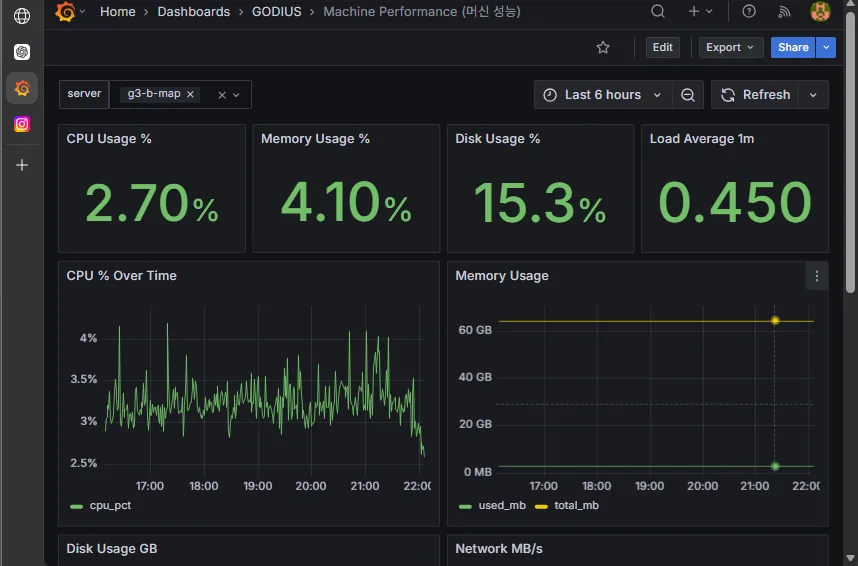Viewport: 858px width, 566px height.
Task: Go to the Home breadcrumb
Action: (118, 11)
